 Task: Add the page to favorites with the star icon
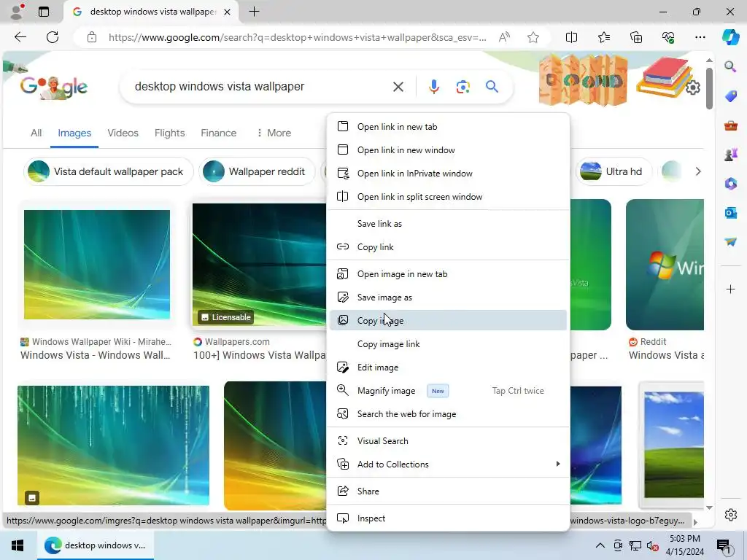point(533,37)
